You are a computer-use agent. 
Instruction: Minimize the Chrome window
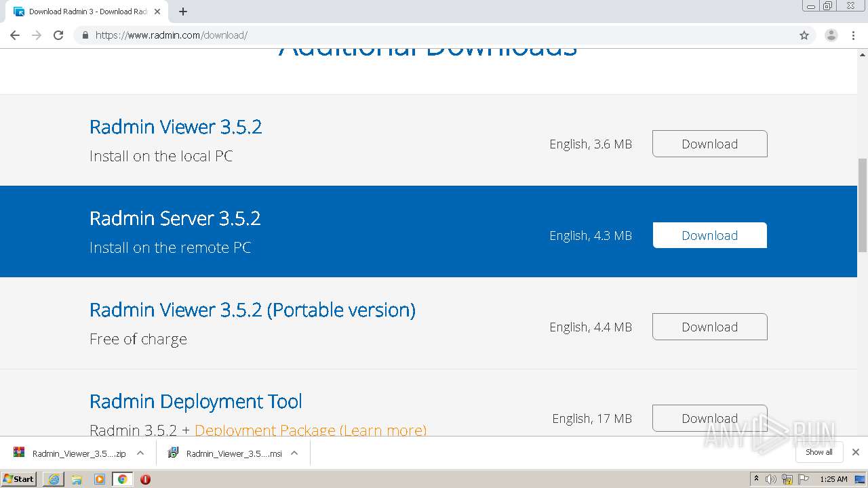810,6
